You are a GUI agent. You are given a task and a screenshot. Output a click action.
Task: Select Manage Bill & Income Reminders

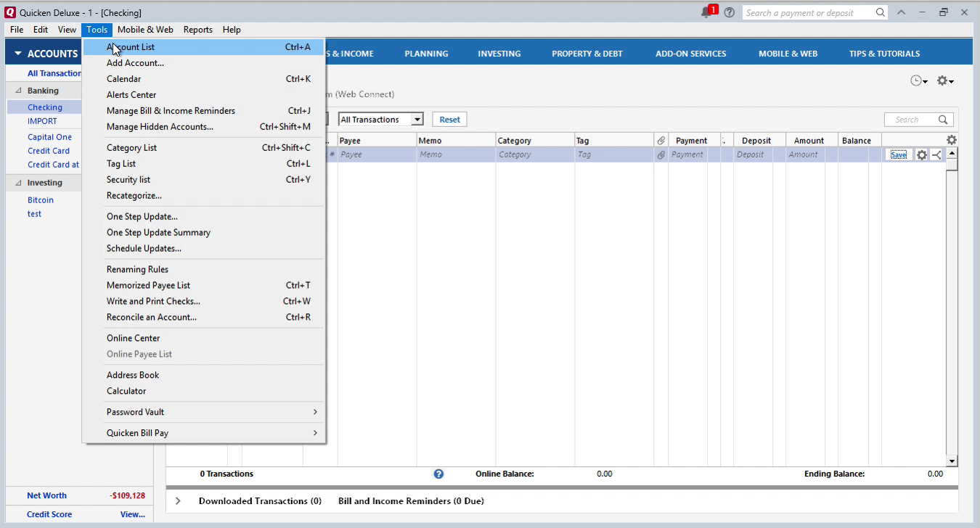[x=203, y=111]
